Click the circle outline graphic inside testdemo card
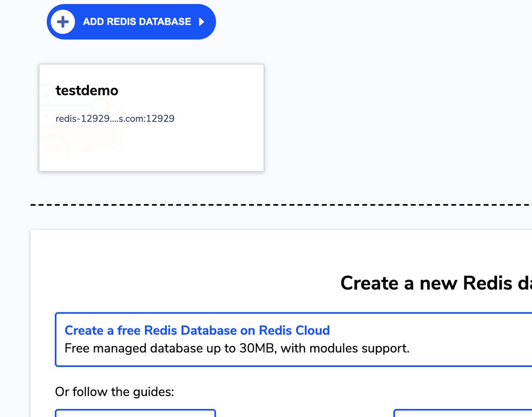532x417 pixels. click(99, 106)
